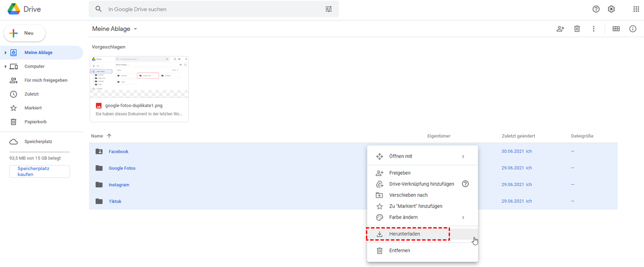Click the Speicherplatz kaufen button
The width and height of the screenshot is (644, 267).
39,171
